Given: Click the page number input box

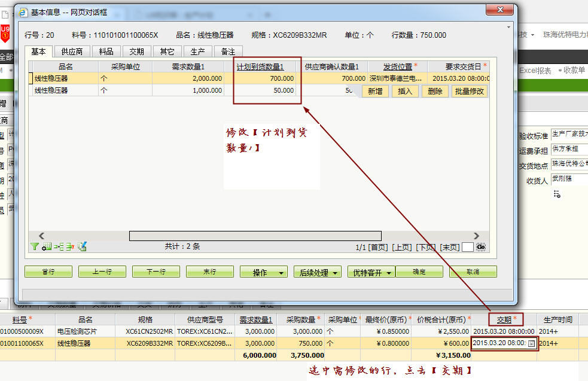Looking at the screenshot, I should click(x=468, y=247).
